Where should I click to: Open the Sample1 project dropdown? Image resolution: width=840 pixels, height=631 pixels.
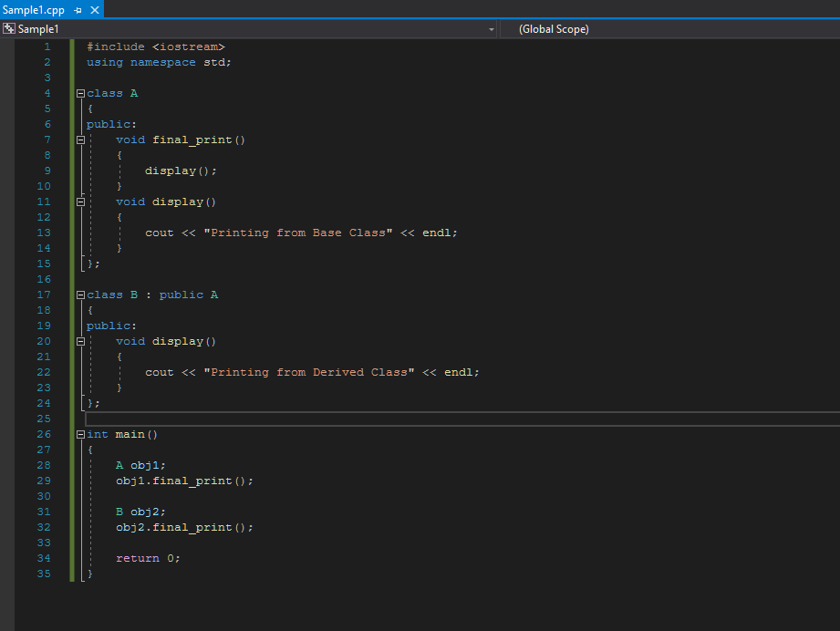pos(492,29)
